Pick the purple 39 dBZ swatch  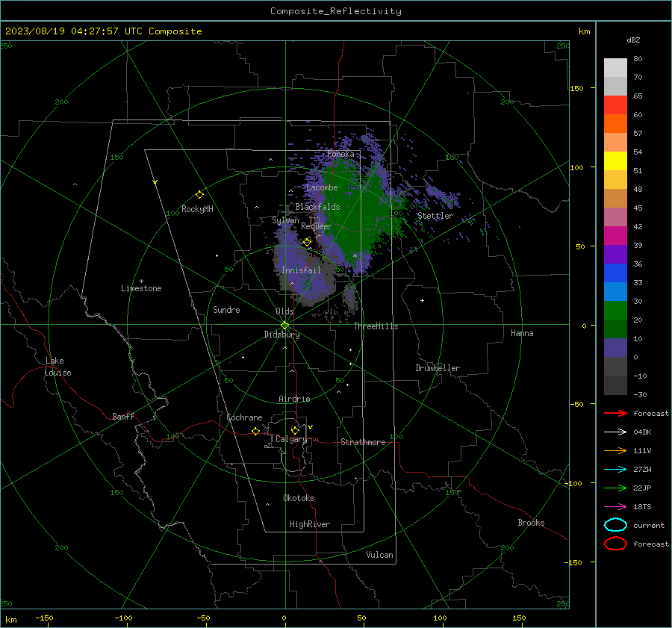(x=615, y=254)
